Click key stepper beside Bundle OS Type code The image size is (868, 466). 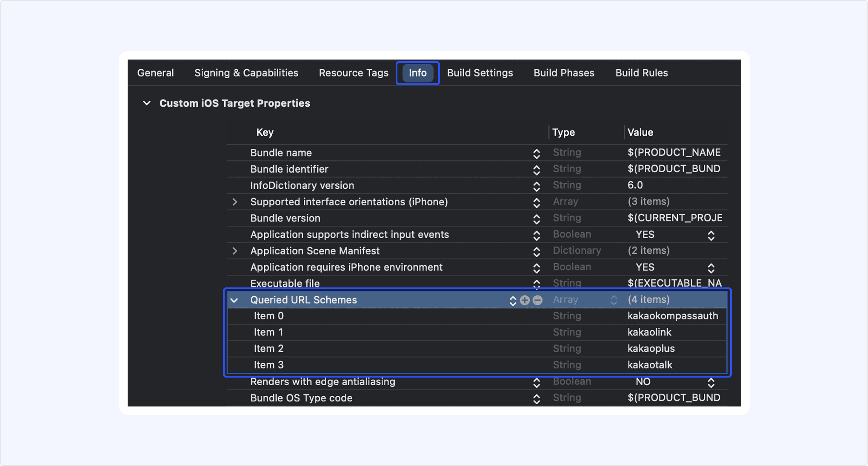[x=537, y=399]
